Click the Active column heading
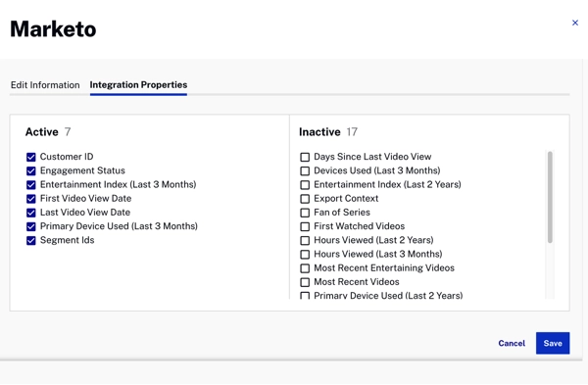588x385 pixels. coord(41,132)
